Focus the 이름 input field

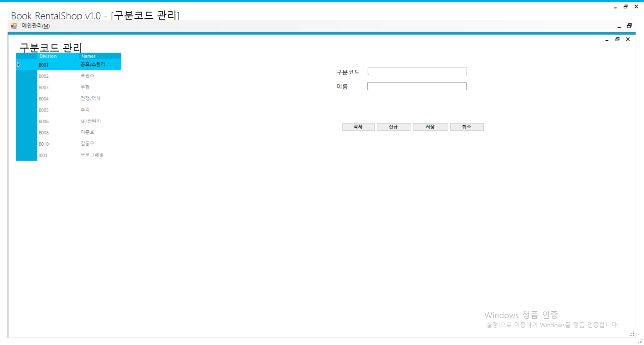click(417, 86)
